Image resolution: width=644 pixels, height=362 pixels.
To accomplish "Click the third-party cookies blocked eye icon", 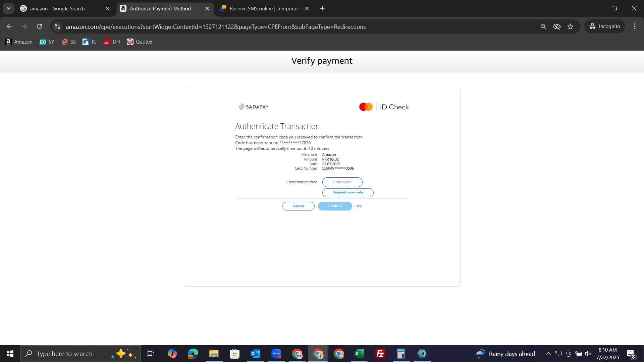I will [x=557, y=26].
